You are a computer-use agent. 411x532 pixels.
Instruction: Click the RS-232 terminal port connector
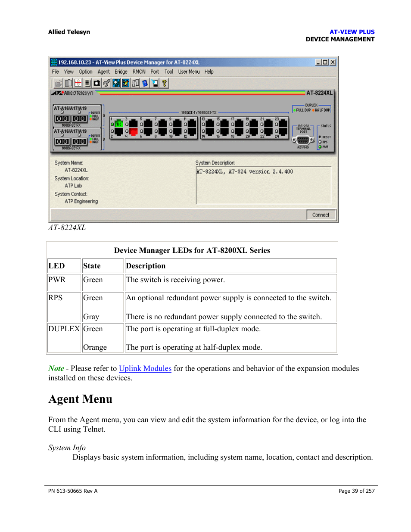coord(303,140)
